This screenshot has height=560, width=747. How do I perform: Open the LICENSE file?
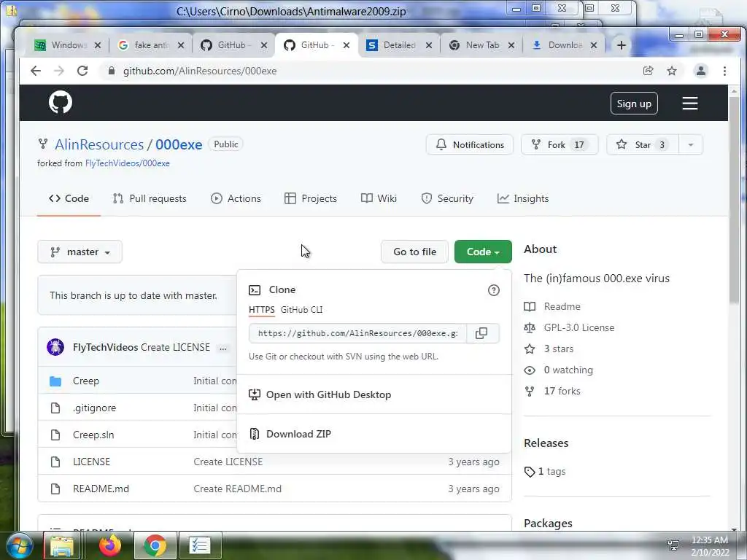[x=91, y=462]
